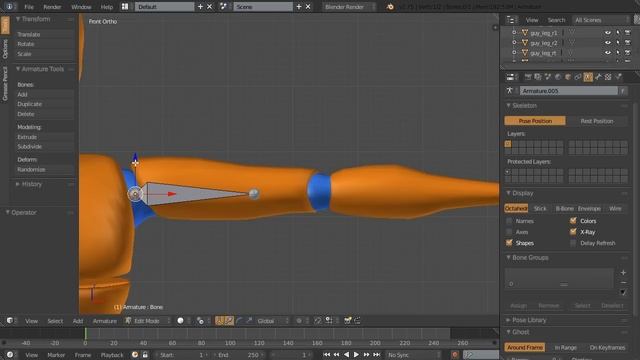640x360 pixels.
Task: Select the Stick display type
Action: (540, 208)
